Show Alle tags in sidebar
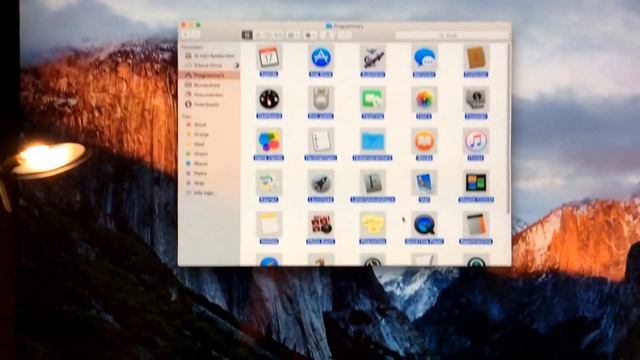The width and height of the screenshot is (640, 360). [210, 193]
